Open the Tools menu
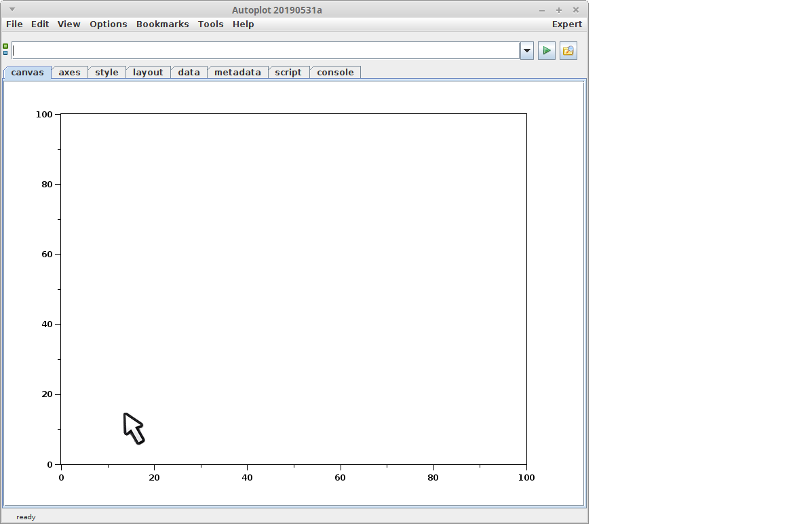 tap(211, 24)
